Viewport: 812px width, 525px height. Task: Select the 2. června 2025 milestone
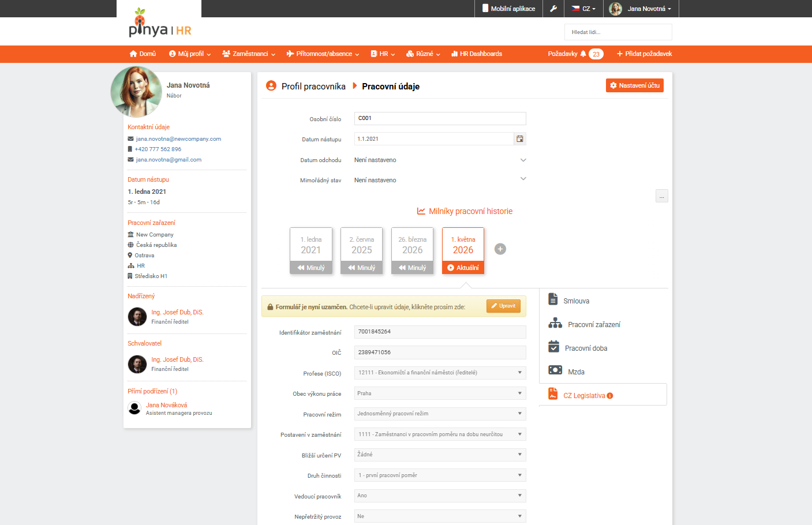tap(362, 250)
